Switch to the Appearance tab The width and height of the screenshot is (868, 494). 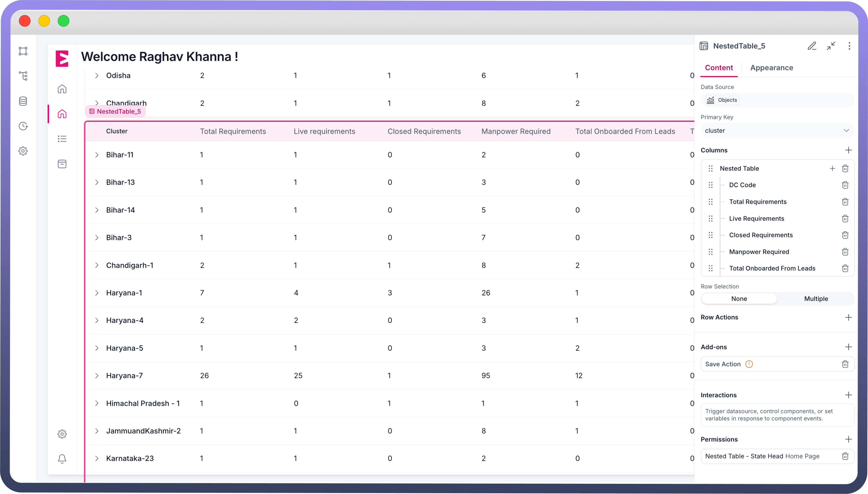[x=771, y=68]
